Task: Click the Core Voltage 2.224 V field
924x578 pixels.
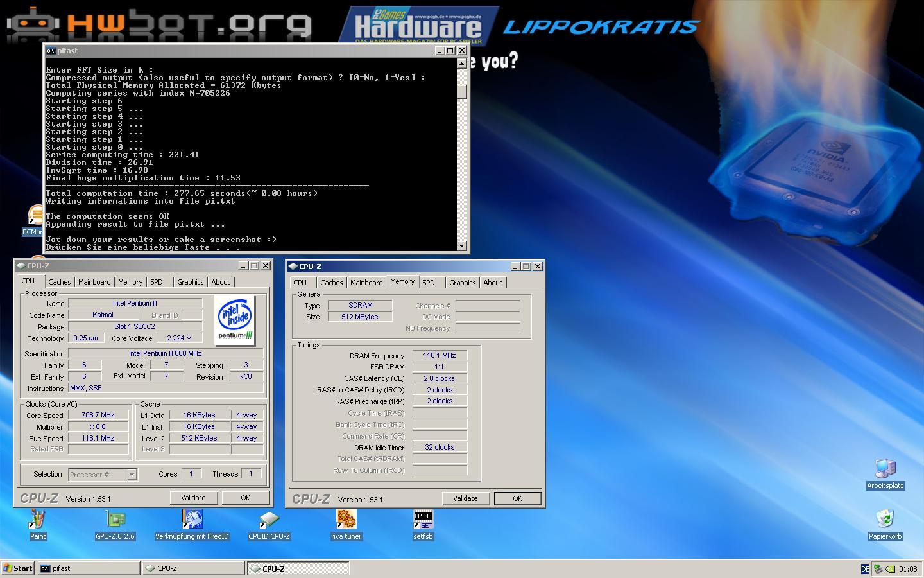Action: click(x=179, y=338)
